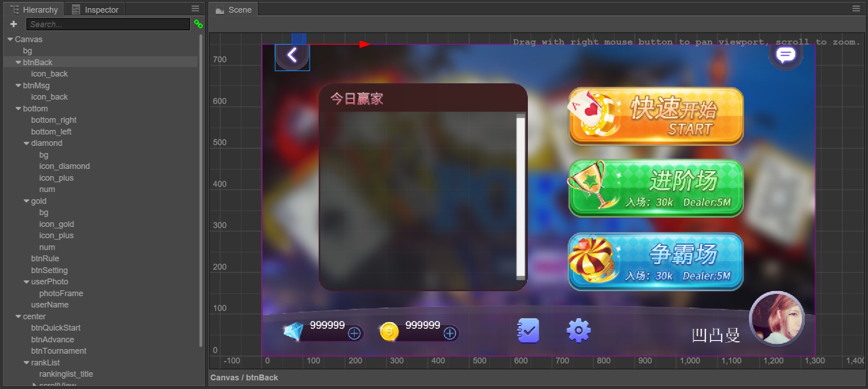Screen dimensions: 868x389
Task: Open the Scene panel menu icon
Action: point(856,9)
